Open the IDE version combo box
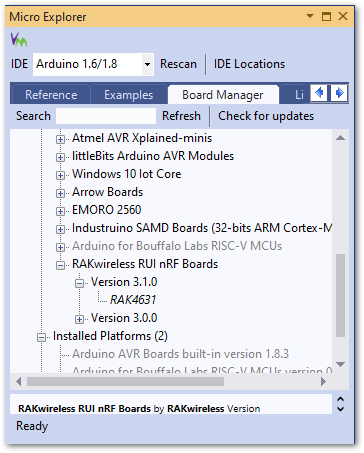The image size is (364, 453). coord(93,64)
